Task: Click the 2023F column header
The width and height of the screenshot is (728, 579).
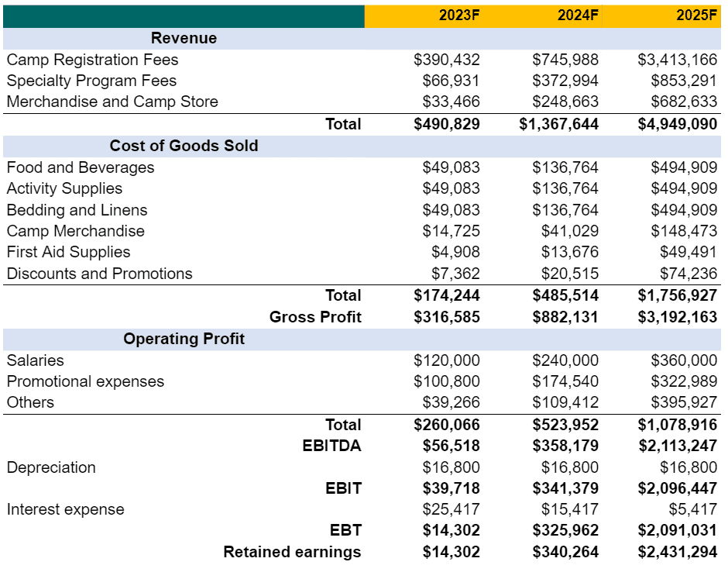Action: [458, 16]
